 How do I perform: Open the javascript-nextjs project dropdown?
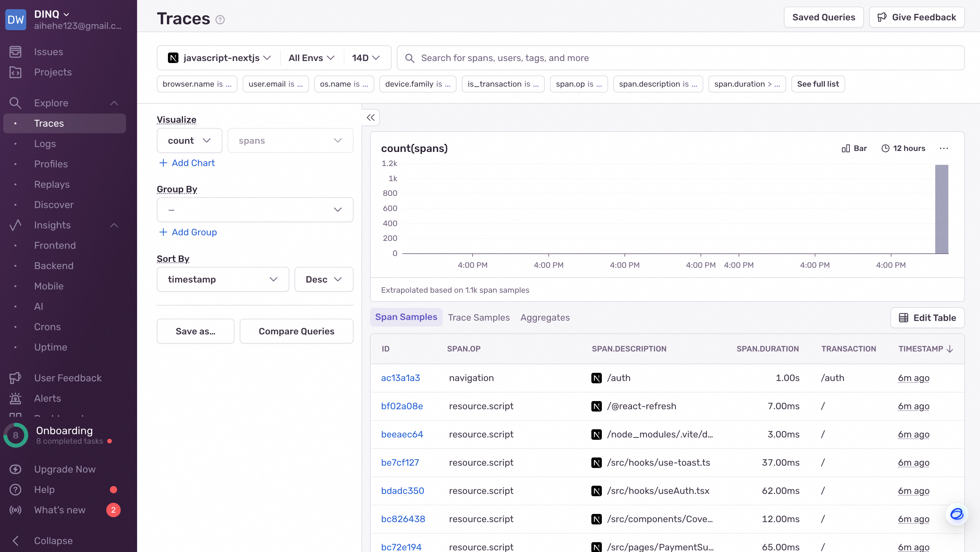coord(219,58)
